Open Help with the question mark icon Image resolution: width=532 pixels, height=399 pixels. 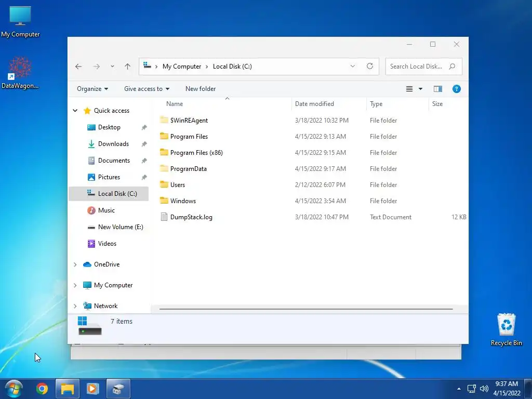click(x=456, y=89)
